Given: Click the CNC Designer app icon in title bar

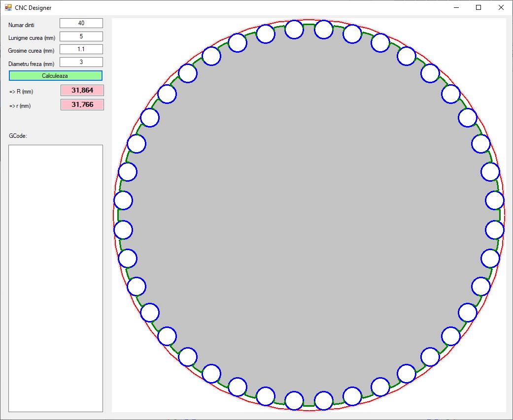Looking at the screenshot, I should pyautogui.click(x=8, y=7).
